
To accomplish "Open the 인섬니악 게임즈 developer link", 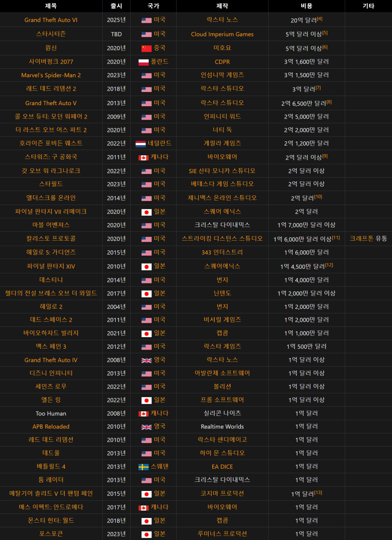I will [x=222, y=75].
